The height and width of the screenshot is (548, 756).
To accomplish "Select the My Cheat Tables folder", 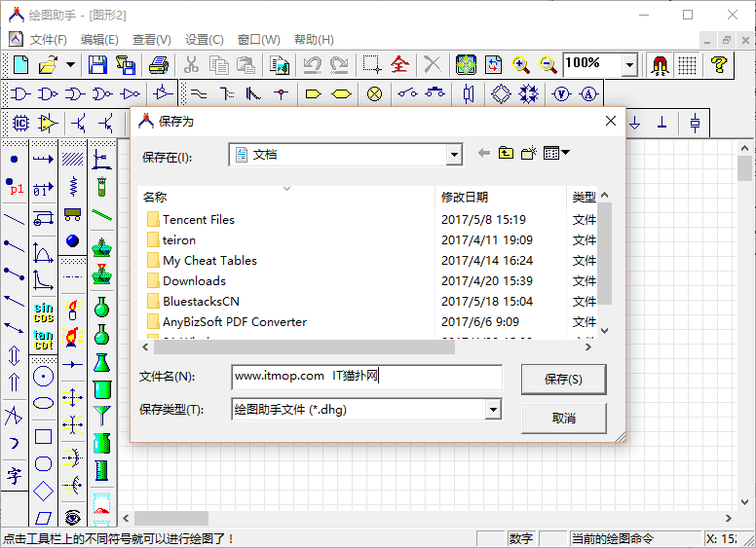I will tap(202, 261).
